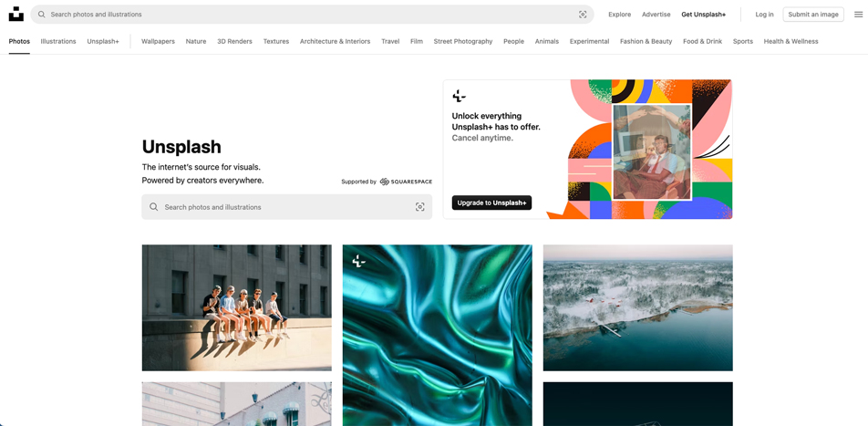The height and width of the screenshot is (426, 868).
Task: Open People category
Action: [513, 42]
